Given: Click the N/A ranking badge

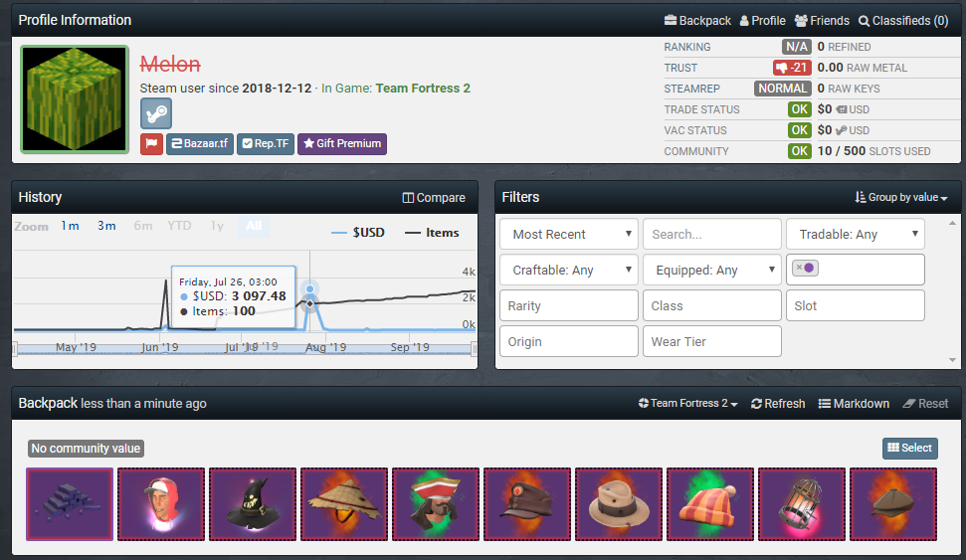Looking at the screenshot, I should tap(797, 47).
